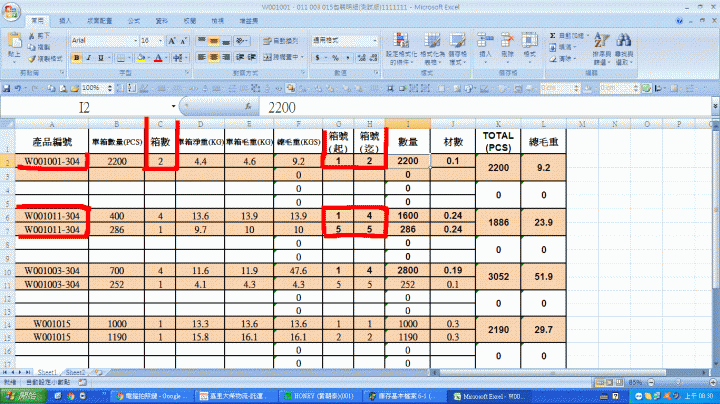The width and height of the screenshot is (720, 404).
Task: Click the Save disk icon in quick toolbar
Action: [x=6, y=88]
